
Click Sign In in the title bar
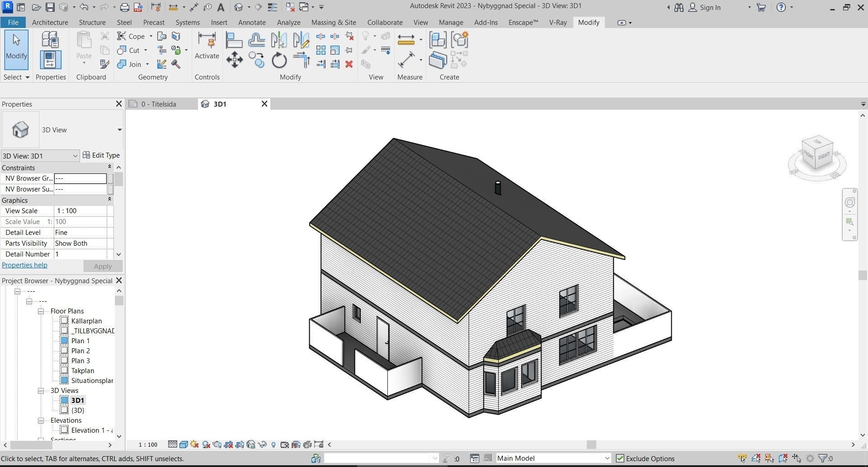click(x=705, y=8)
